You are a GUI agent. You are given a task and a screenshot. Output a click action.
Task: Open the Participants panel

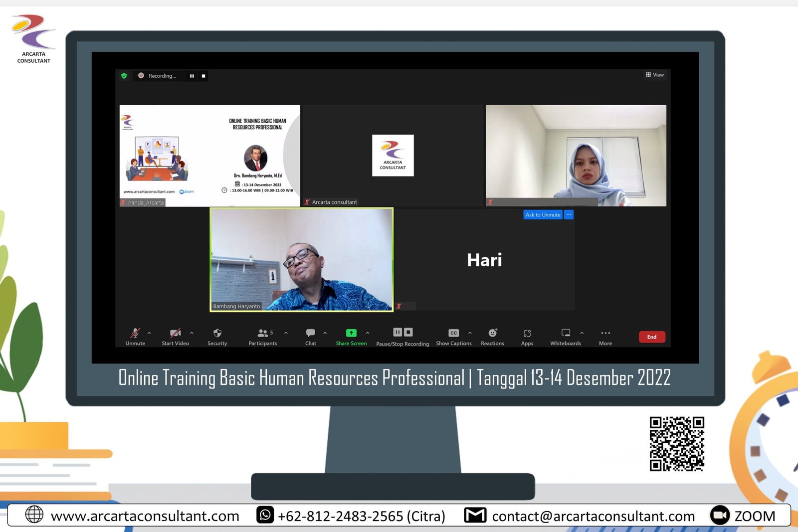(x=263, y=334)
